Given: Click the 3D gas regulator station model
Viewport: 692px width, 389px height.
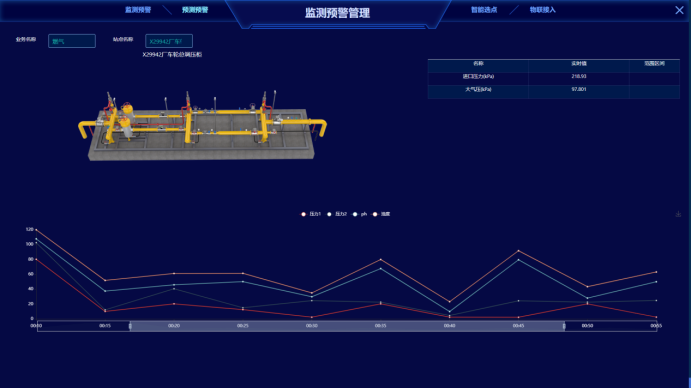Looking at the screenshot, I should (202, 126).
